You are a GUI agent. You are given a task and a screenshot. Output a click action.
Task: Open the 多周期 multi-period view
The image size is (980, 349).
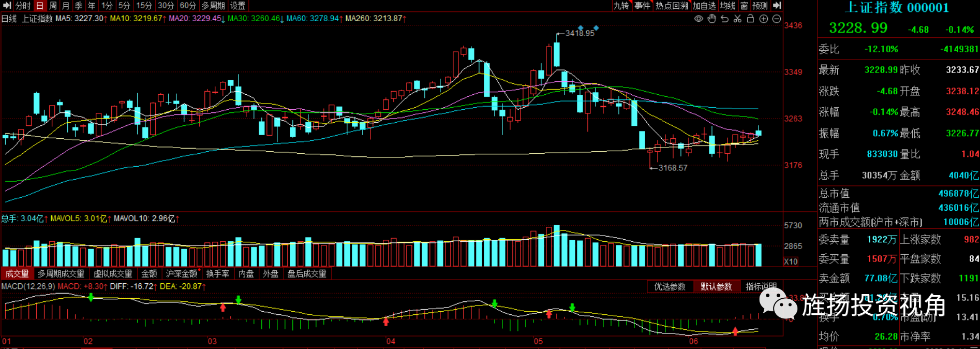click(x=213, y=6)
